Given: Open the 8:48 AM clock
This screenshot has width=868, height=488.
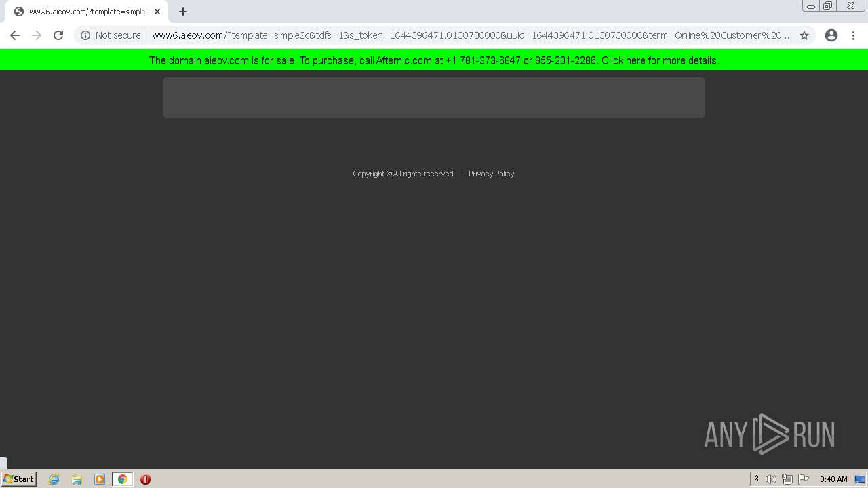Looking at the screenshot, I should pyautogui.click(x=833, y=479).
